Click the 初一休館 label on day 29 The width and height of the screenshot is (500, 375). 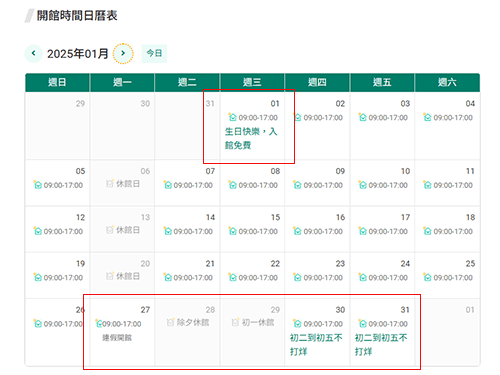258,323
